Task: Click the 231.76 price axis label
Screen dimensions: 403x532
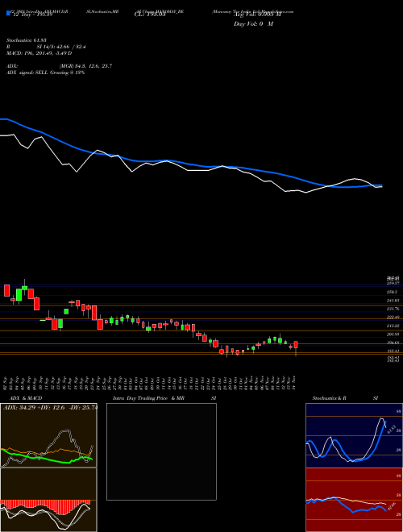Action: pyautogui.click(x=393, y=309)
